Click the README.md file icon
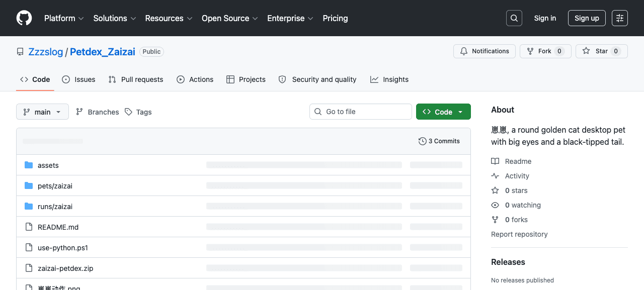This screenshot has width=644, height=290. [x=29, y=227]
